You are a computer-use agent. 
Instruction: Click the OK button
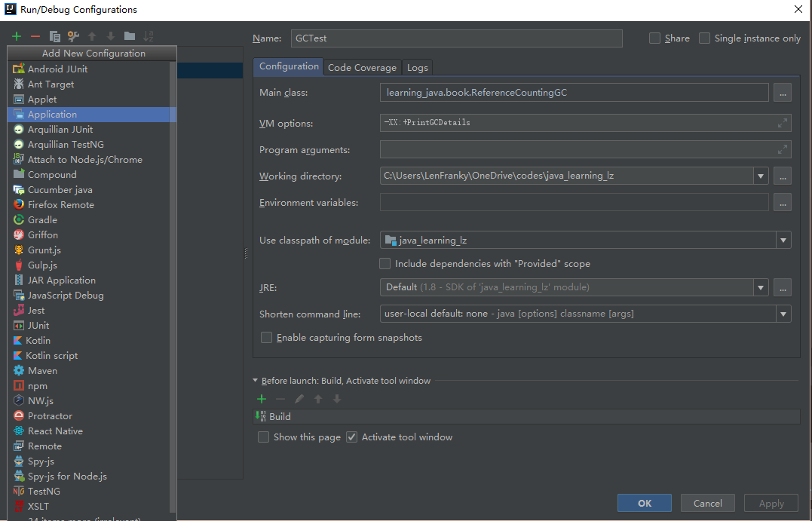pos(645,503)
